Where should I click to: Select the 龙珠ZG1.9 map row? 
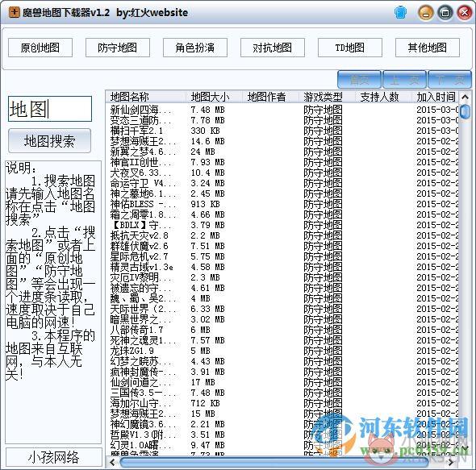(282, 351)
